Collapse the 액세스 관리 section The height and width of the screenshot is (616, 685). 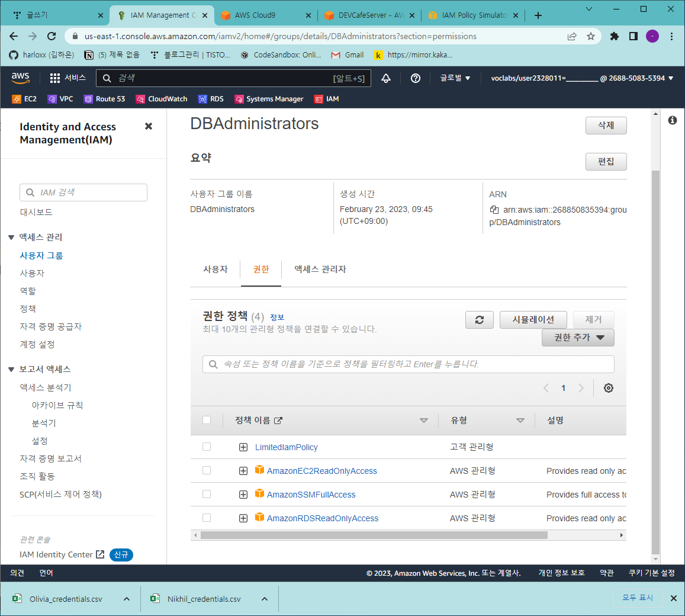[x=11, y=238]
